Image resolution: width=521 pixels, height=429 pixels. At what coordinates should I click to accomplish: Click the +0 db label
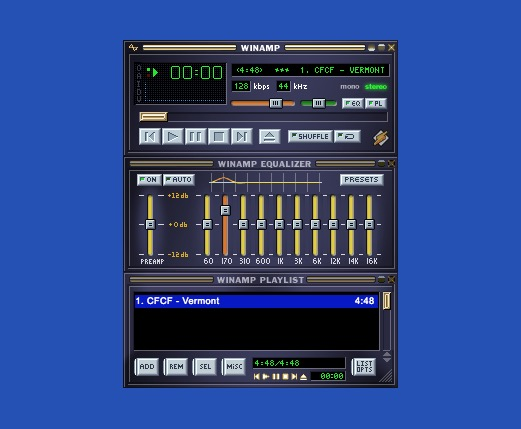(x=178, y=225)
